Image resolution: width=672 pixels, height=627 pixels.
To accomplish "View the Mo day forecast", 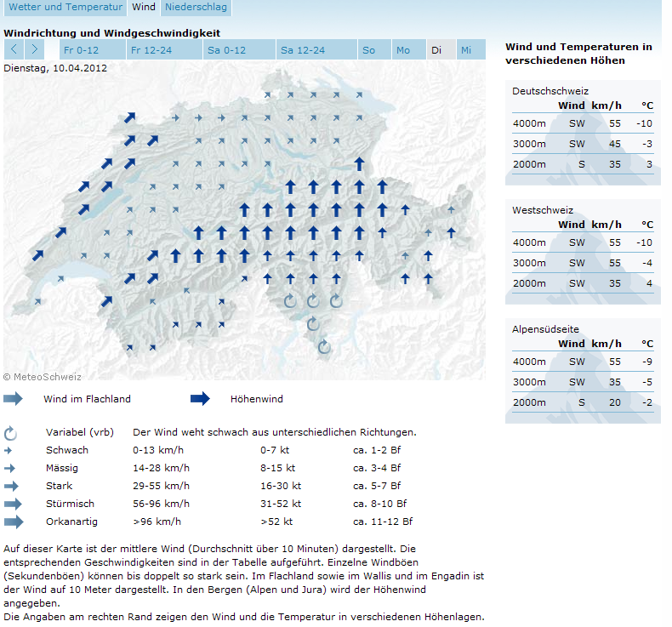I will coord(403,50).
